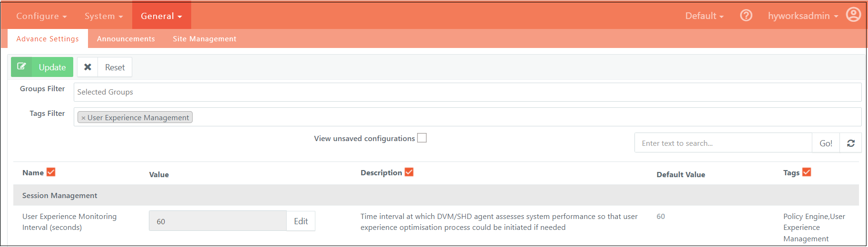Uncheck the Tags column checkbox

[x=807, y=172]
